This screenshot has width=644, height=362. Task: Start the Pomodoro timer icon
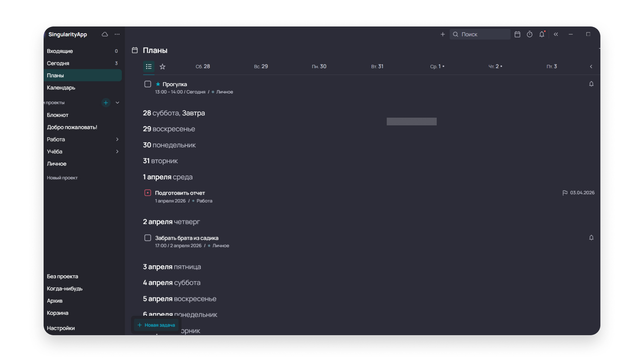[x=529, y=34]
